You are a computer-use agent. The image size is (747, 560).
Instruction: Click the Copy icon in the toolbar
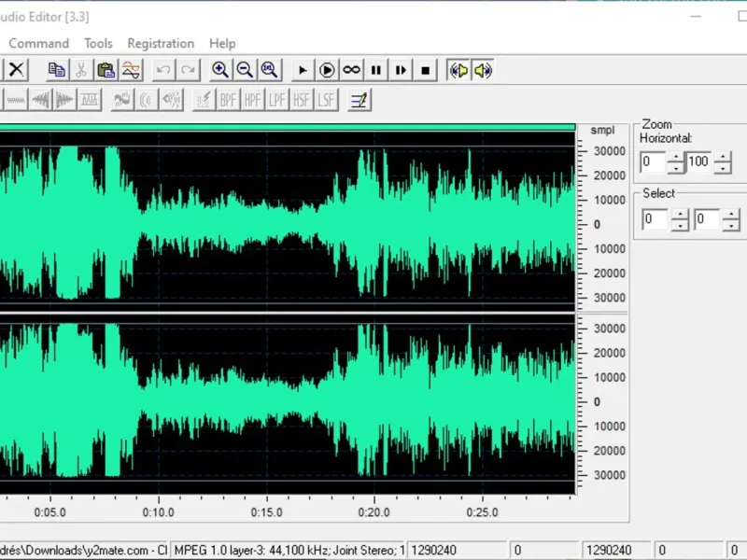click(x=57, y=70)
